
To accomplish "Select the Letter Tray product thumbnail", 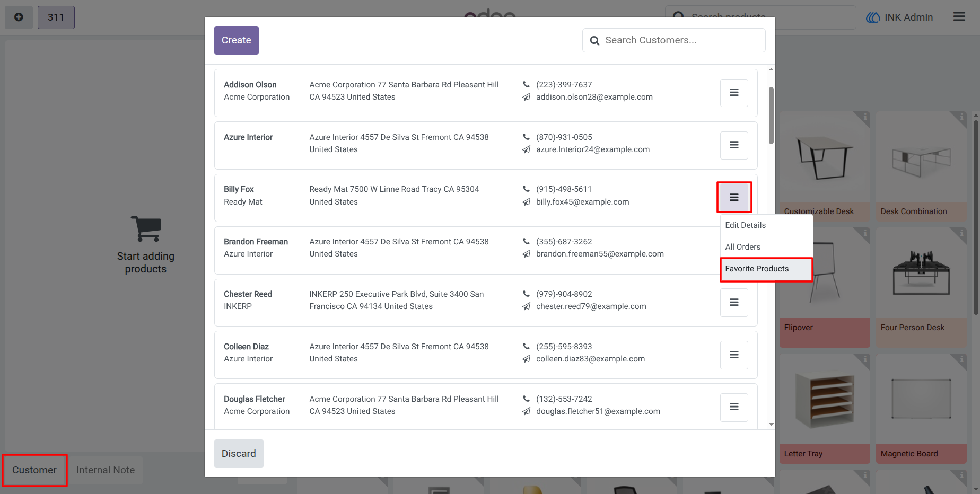I will [825, 399].
